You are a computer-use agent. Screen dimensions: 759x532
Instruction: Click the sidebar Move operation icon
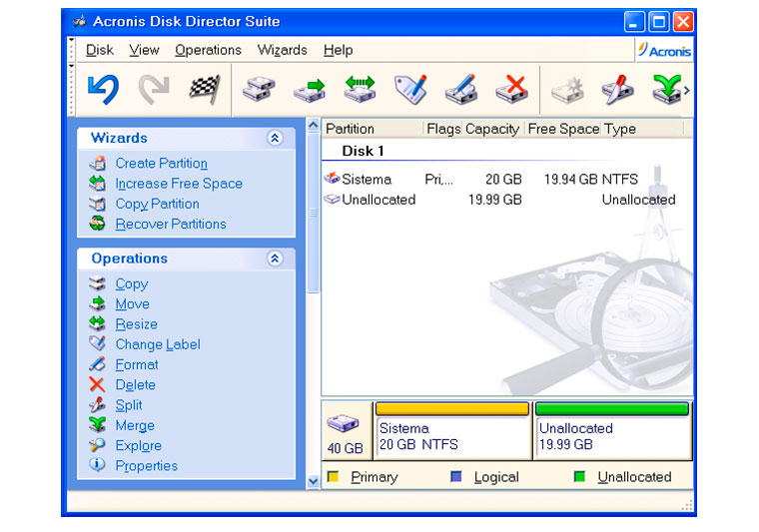tap(97, 303)
